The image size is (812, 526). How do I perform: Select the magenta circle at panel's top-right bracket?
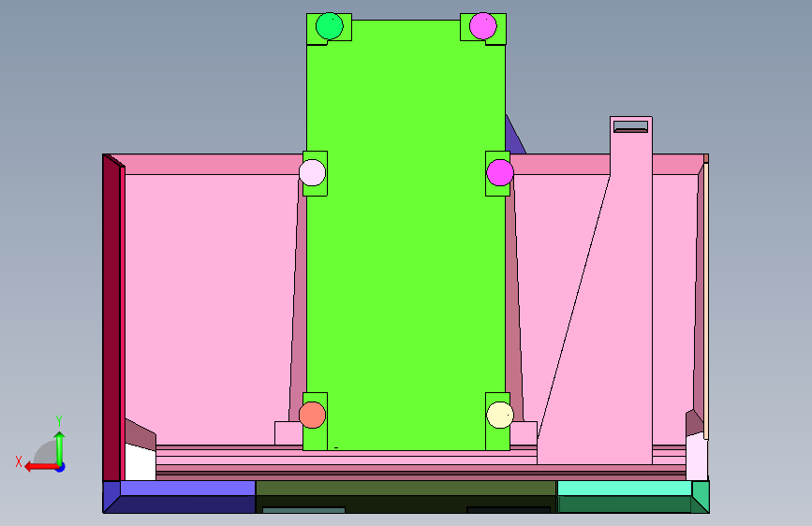click(483, 26)
